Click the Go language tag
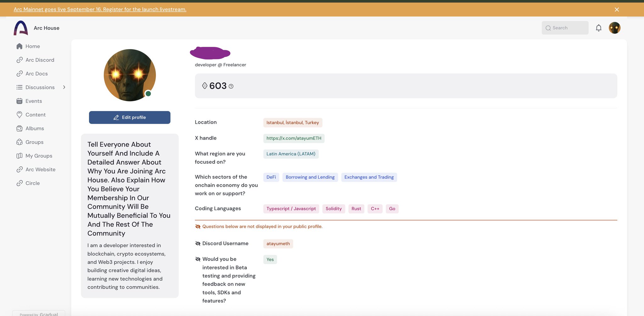Viewport: 644px width, 316px height. point(392,209)
